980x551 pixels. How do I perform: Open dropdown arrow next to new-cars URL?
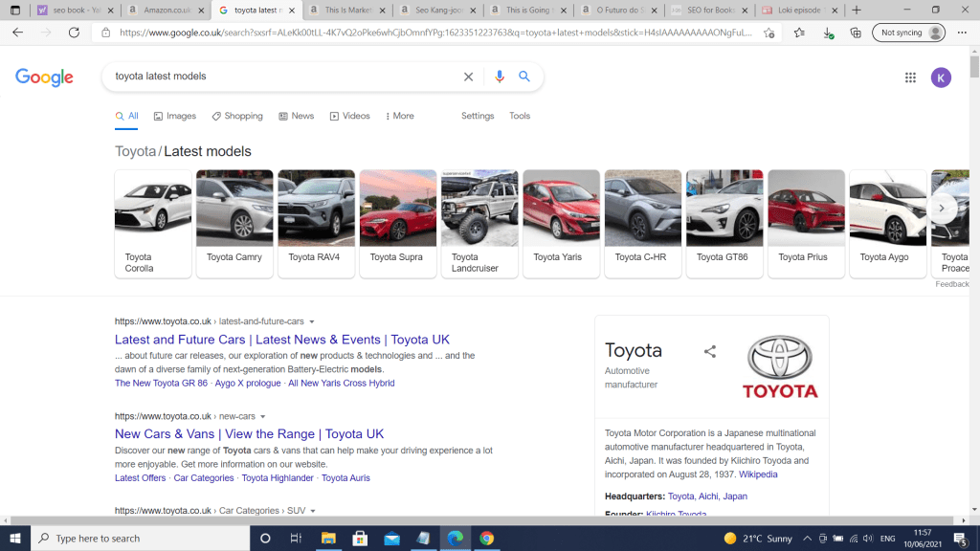263,417
